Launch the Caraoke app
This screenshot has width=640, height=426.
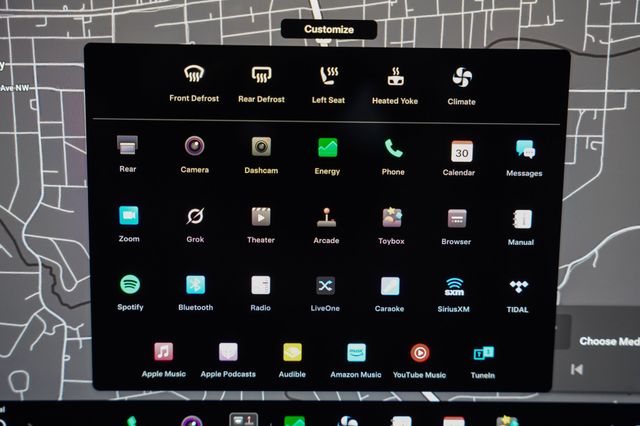click(x=390, y=286)
